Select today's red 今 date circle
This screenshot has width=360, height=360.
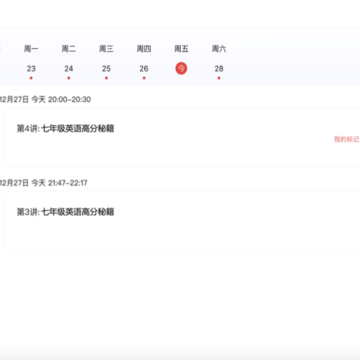181,69
